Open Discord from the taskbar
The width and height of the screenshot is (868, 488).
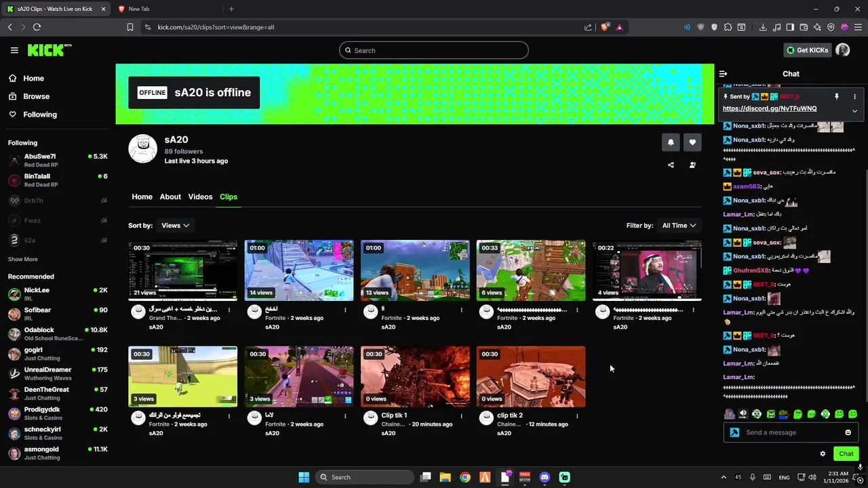pyautogui.click(x=545, y=477)
